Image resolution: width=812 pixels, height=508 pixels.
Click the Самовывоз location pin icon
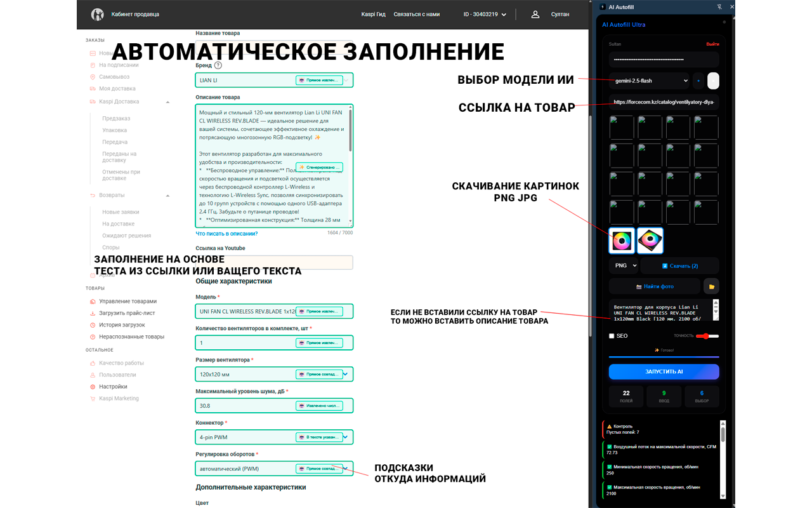point(93,77)
